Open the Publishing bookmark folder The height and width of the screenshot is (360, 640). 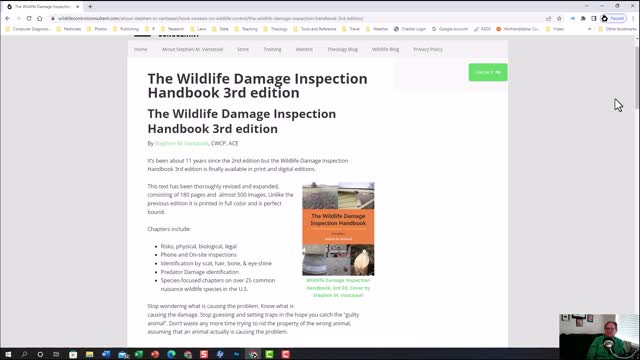tap(126, 29)
